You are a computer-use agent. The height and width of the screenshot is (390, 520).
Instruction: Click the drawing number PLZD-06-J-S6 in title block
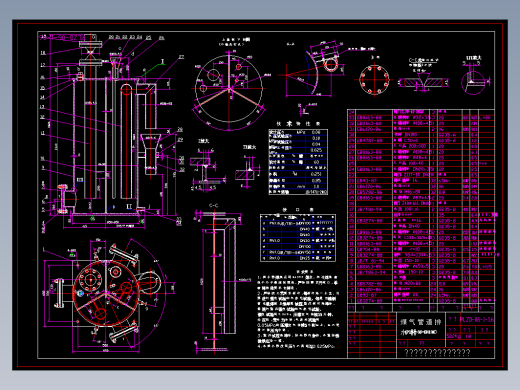tap(477, 319)
